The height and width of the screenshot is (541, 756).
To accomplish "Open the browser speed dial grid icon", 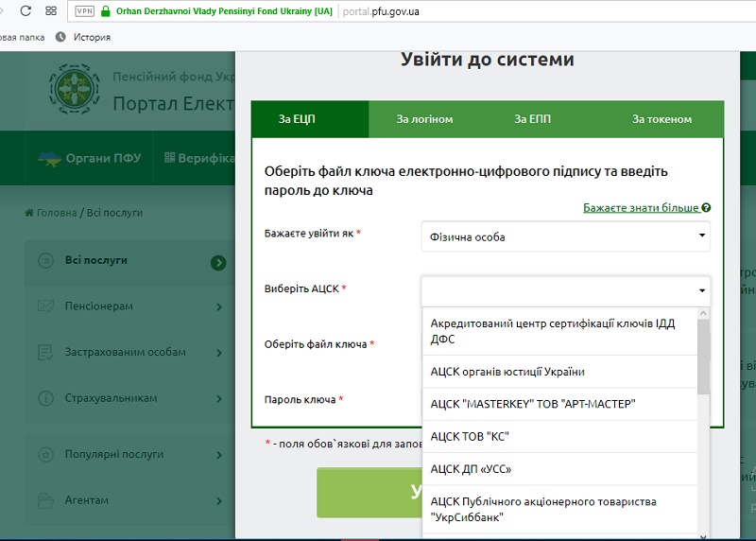I will coord(50,11).
